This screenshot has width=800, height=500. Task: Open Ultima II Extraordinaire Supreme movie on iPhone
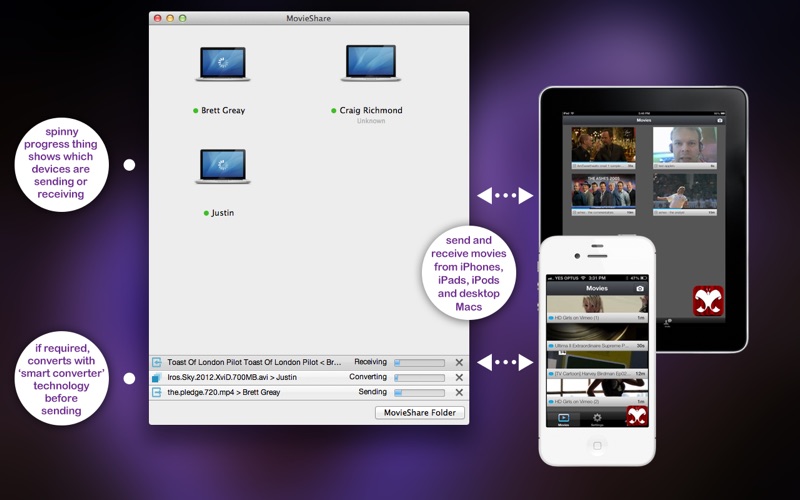click(597, 336)
